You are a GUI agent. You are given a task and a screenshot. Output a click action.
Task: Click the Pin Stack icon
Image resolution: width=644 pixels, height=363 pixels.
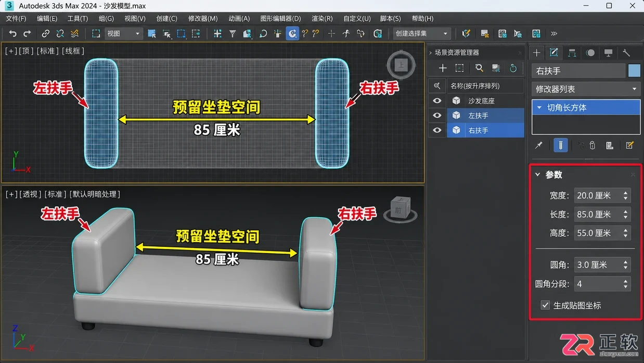(x=539, y=145)
